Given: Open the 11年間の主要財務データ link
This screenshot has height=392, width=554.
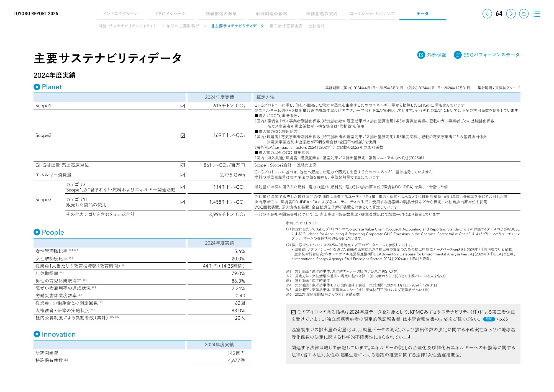Looking at the screenshot, I should [x=183, y=26].
